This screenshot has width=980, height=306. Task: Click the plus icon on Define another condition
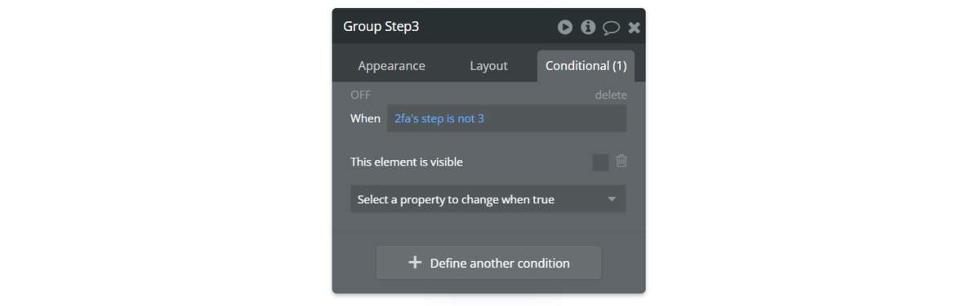click(415, 263)
